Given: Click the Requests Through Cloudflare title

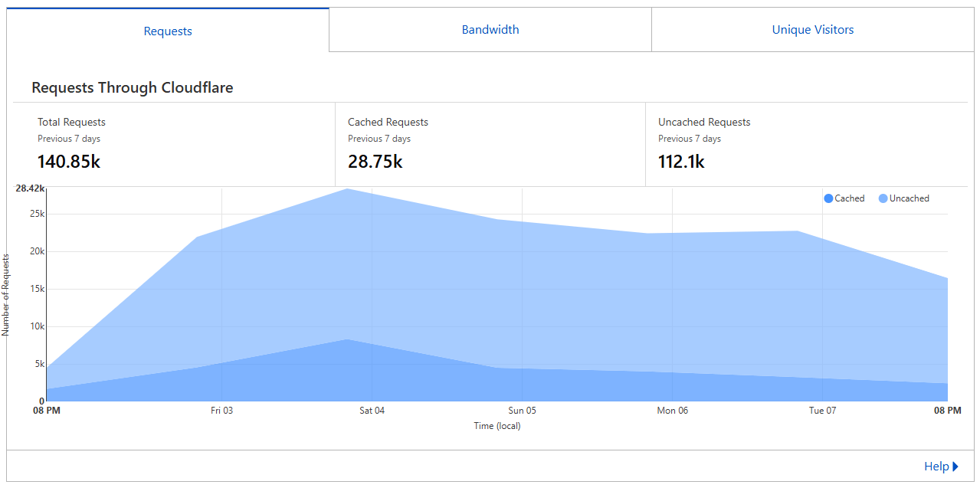Looking at the screenshot, I should click(131, 87).
